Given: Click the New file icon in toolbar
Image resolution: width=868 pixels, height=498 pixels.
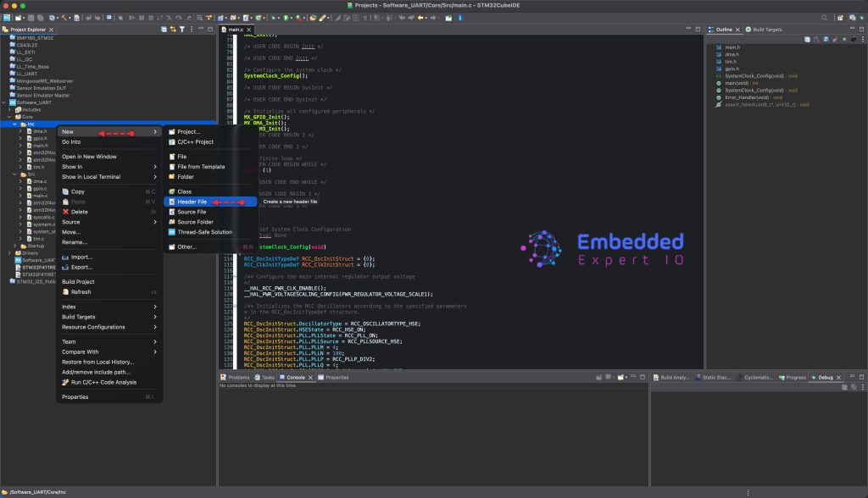Looking at the screenshot, I should 19,18.
